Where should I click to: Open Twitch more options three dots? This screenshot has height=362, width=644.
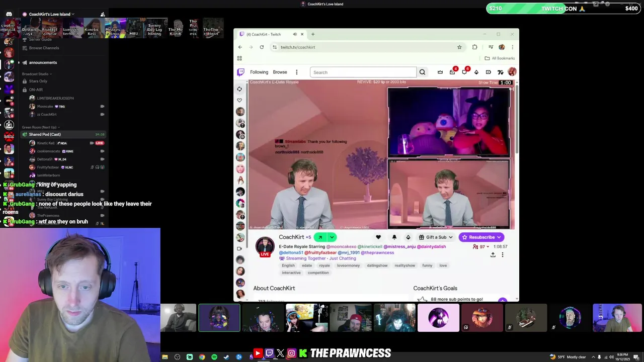pyautogui.click(x=296, y=72)
